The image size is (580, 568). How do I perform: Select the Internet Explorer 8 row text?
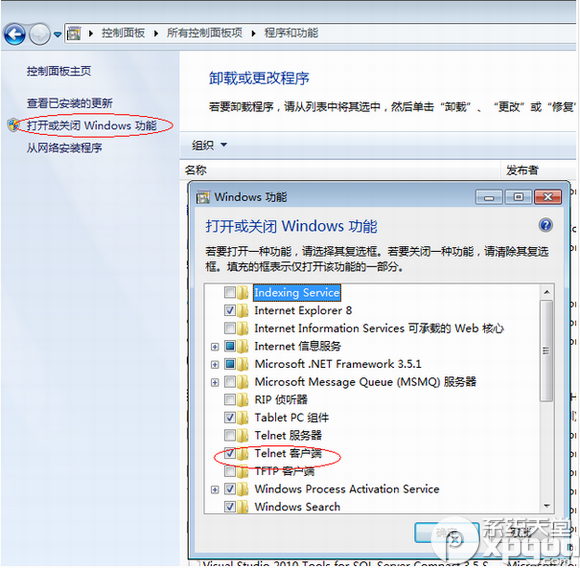(303, 310)
